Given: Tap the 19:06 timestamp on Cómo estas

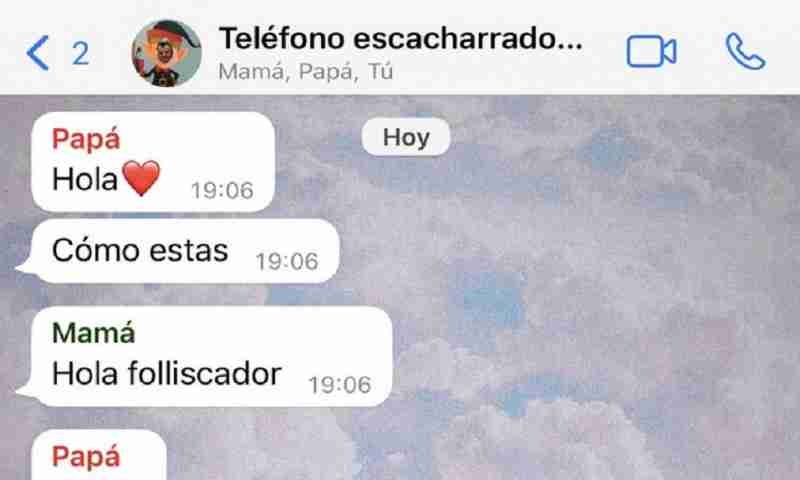Looking at the screenshot, I should pos(287,262).
